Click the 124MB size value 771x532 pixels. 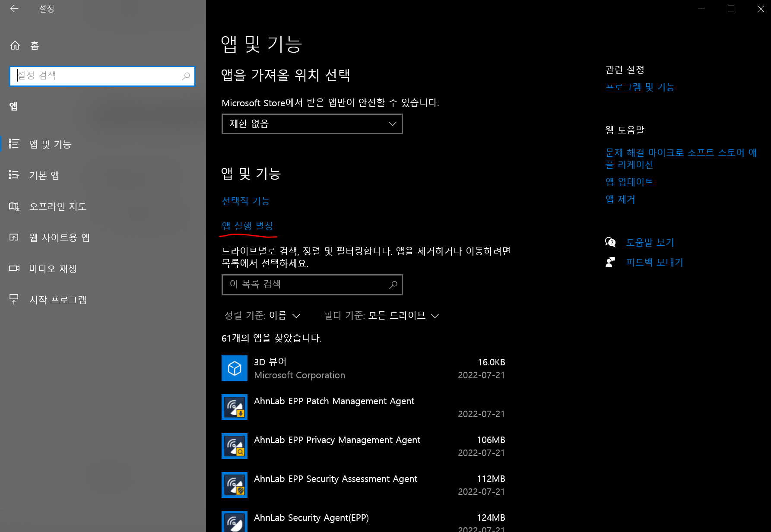[x=491, y=518]
